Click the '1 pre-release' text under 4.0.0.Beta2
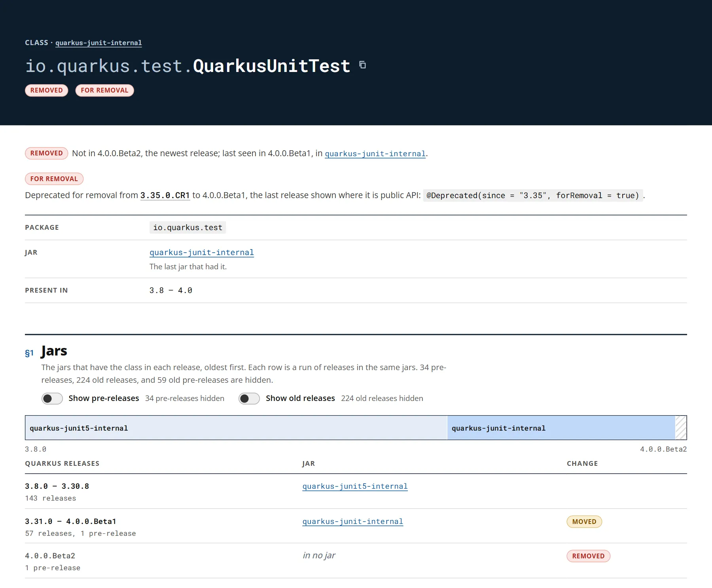 tap(53, 568)
